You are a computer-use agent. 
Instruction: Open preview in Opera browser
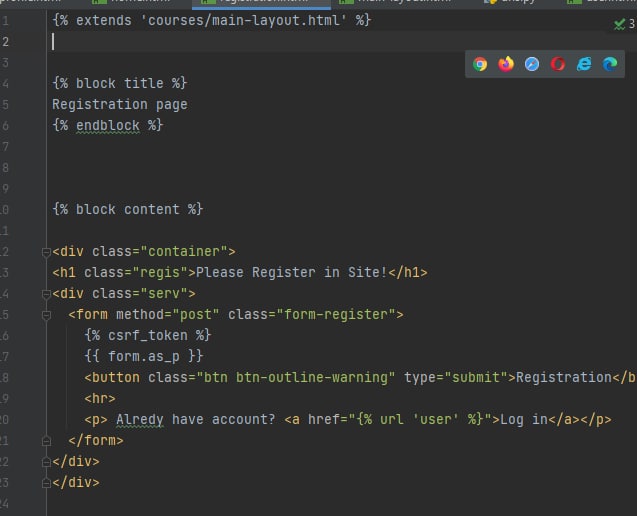click(558, 64)
